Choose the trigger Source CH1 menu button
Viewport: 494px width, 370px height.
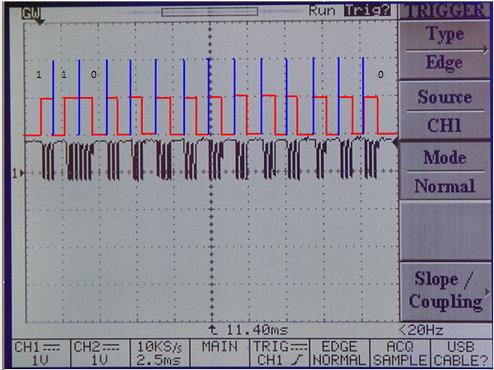click(445, 110)
